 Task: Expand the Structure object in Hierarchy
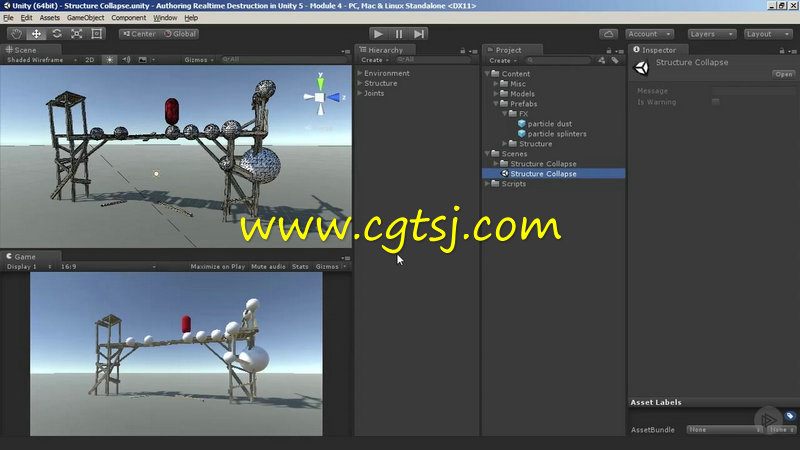click(360, 83)
